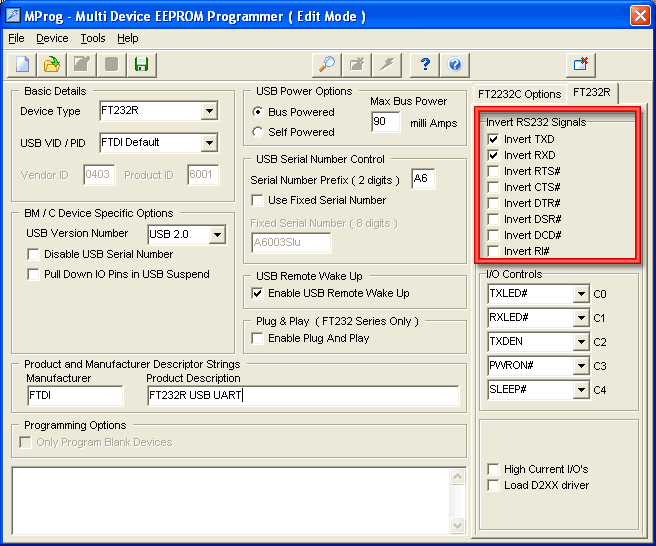
Task: Click the scrollbar down arrow in log box
Action: (457, 525)
